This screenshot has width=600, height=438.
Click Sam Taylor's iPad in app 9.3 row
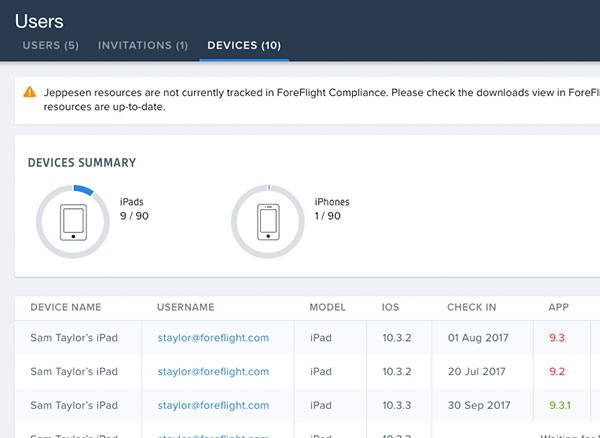(x=74, y=338)
